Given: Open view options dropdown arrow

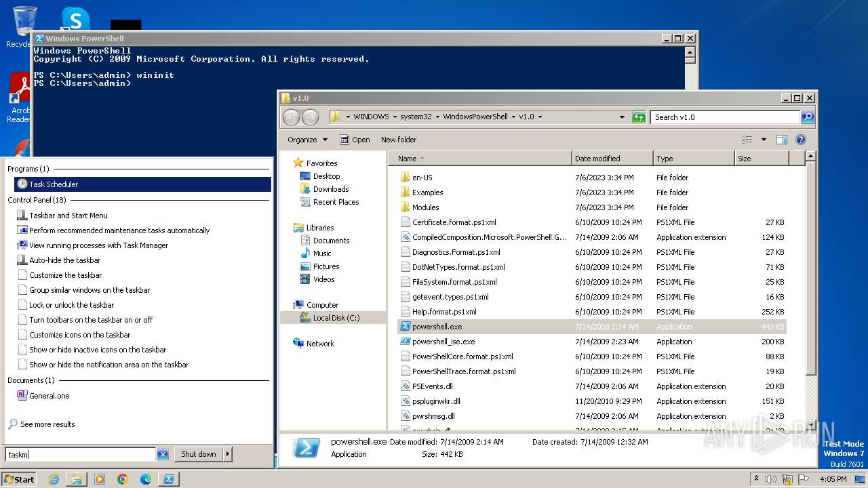Looking at the screenshot, I should (x=764, y=140).
